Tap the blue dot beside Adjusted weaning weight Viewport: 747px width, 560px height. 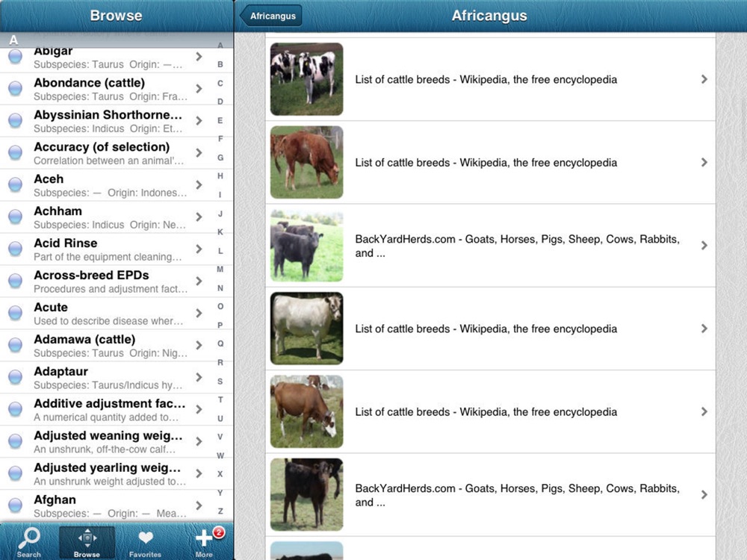coord(15,441)
